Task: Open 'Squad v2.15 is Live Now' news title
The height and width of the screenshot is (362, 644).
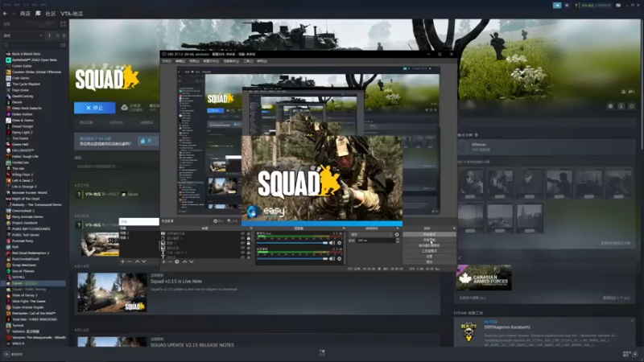Action: pos(176,281)
